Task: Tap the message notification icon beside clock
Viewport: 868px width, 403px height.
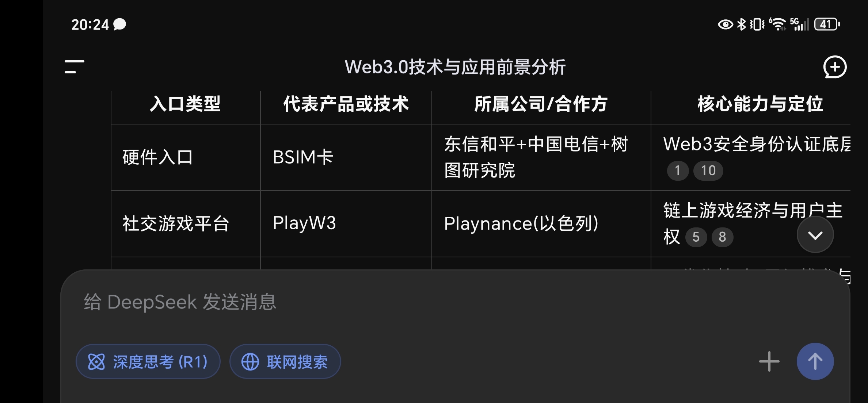Action: pos(119,24)
